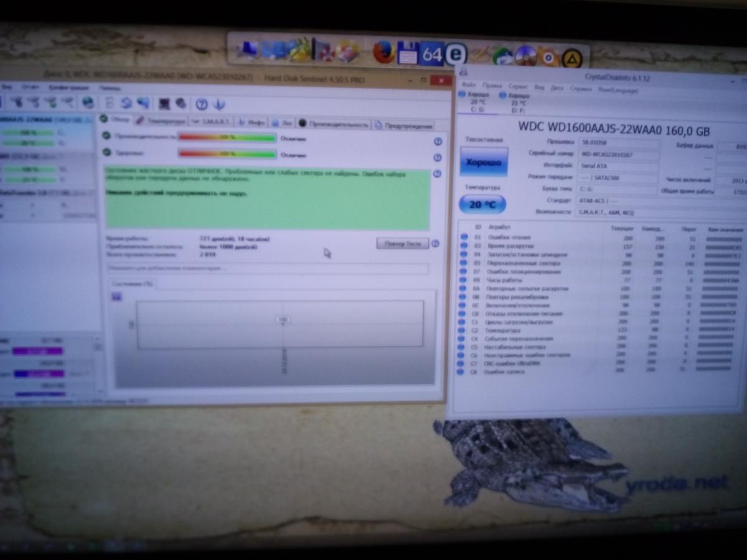Open Вид menu in CrystalDiskInfo
This screenshot has width=747, height=560.
(x=539, y=87)
